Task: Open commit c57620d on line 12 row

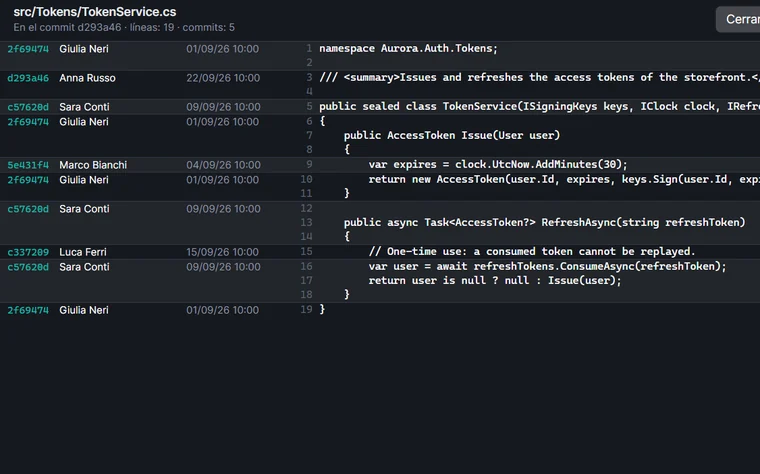Action: (28, 209)
